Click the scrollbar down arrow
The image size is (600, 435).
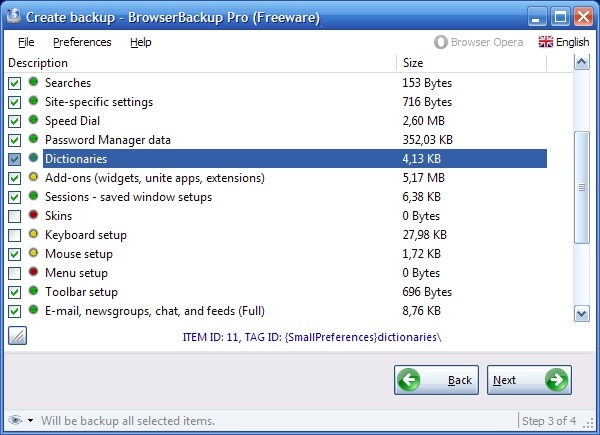click(x=582, y=314)
